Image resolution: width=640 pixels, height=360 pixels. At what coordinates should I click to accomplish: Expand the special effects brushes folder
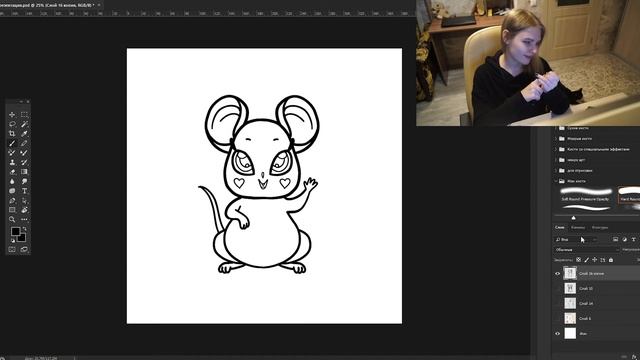coord(556,149)
